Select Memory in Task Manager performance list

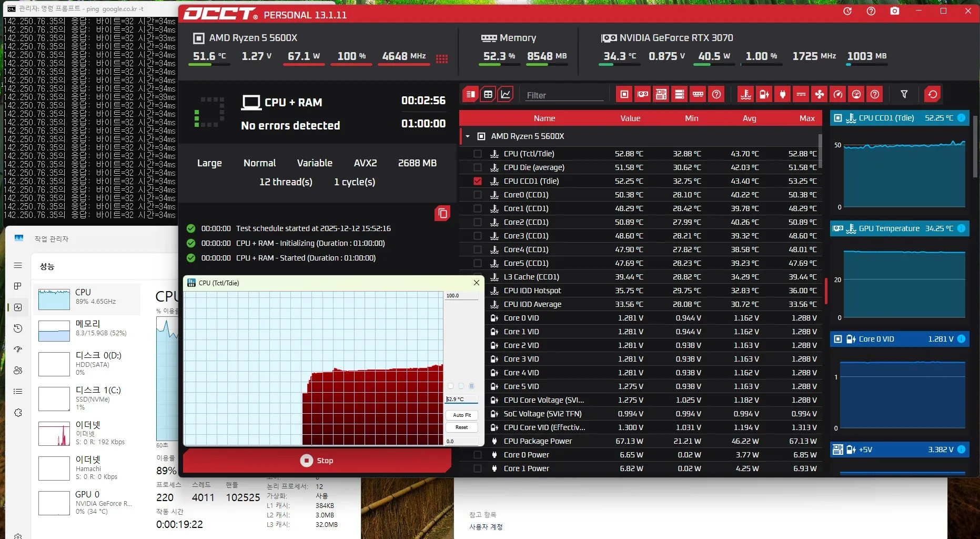(87, 328)
